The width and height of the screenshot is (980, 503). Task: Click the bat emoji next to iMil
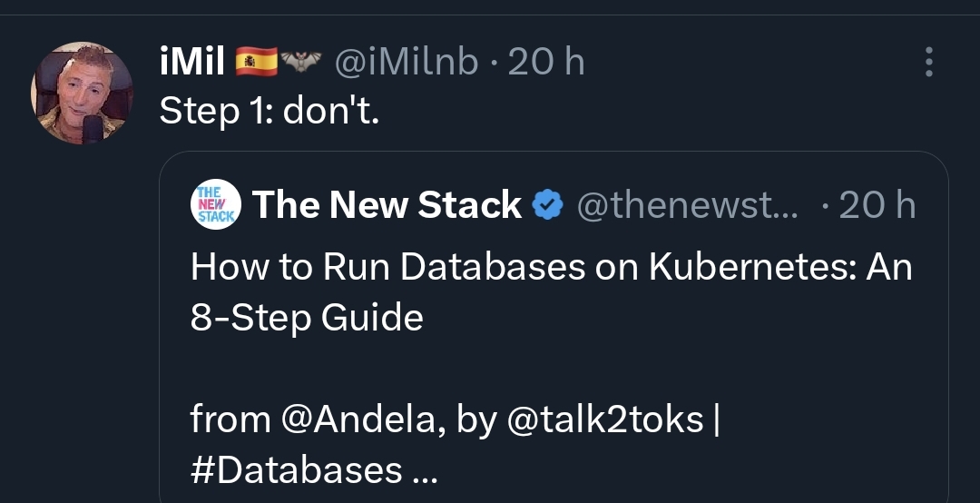tap(300, 62)
